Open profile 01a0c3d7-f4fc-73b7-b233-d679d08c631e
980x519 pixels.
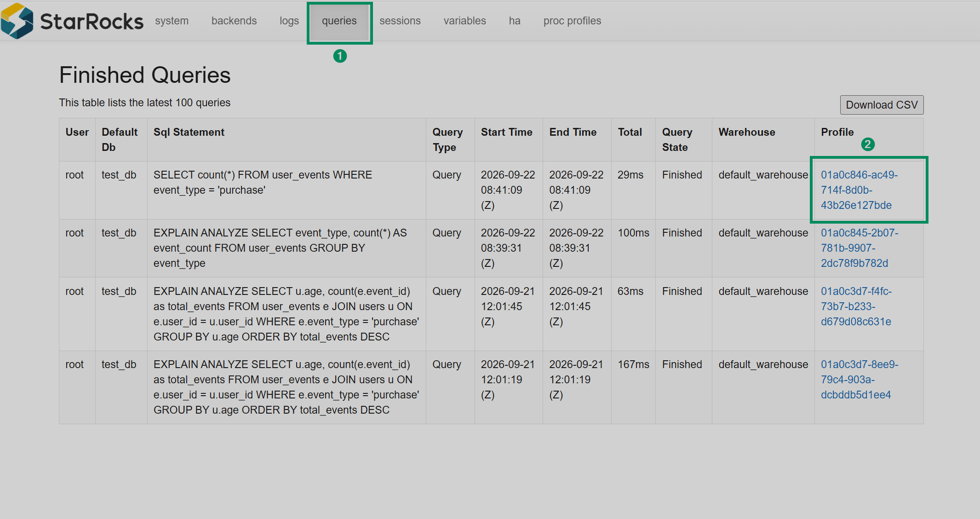(x=856, y=306)
